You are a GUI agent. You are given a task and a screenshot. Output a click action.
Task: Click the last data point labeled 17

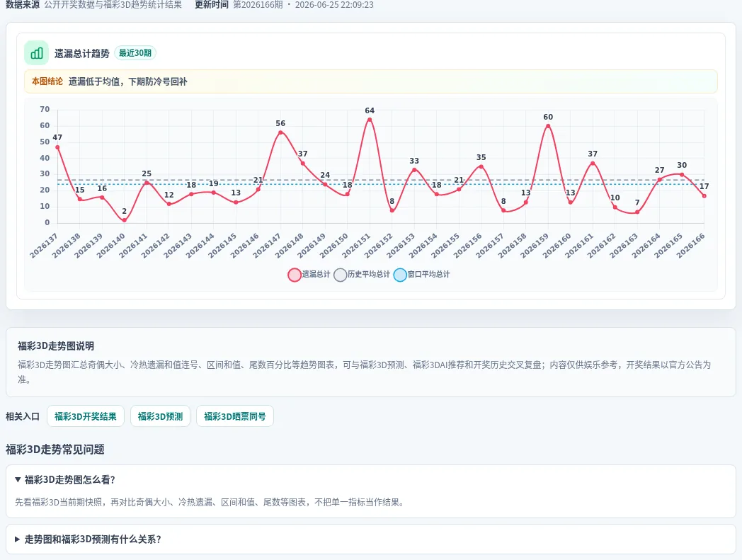click(704, 195)
